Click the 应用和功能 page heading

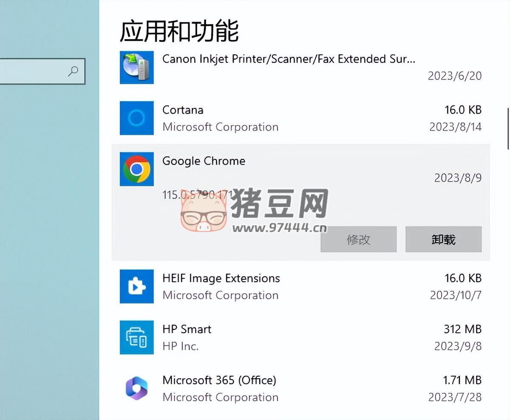179,31
